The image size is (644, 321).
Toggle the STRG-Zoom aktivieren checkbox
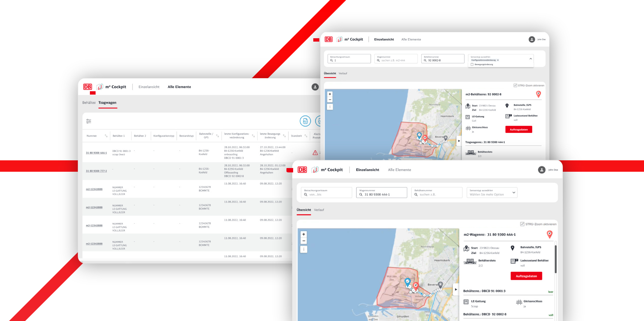tap(522, 224)
